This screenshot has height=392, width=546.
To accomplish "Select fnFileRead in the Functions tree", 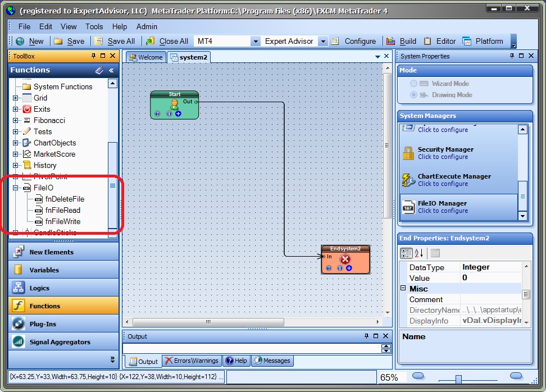I will [63, 210].
